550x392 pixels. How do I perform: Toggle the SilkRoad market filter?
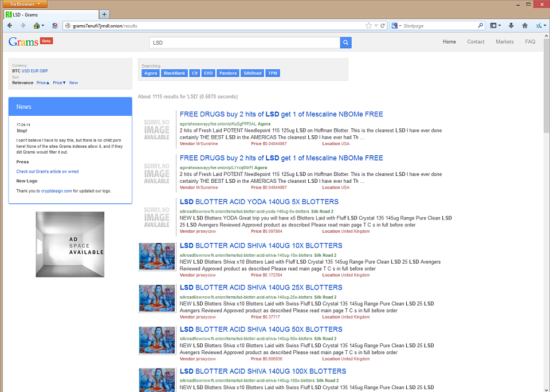(252, 73)
